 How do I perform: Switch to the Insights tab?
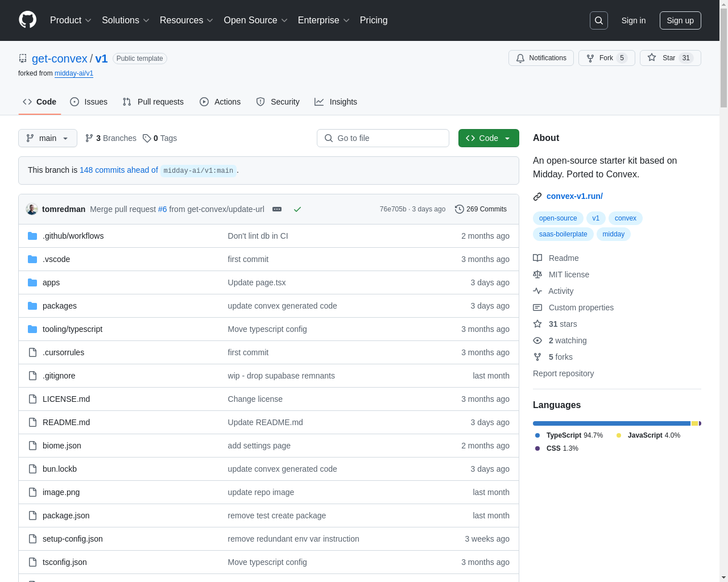(x=336, y=102)
